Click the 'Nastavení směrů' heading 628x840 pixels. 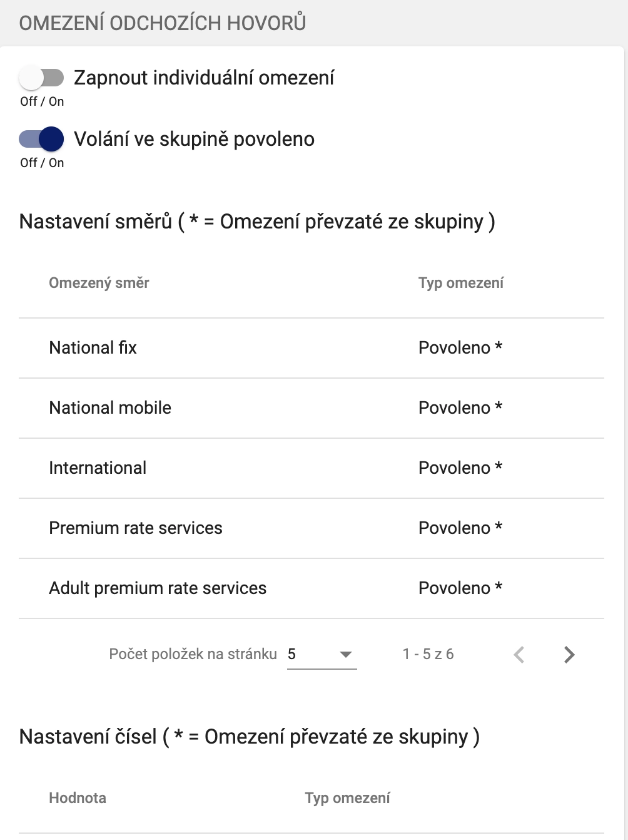pyautogui.click(x=258, y=220)
